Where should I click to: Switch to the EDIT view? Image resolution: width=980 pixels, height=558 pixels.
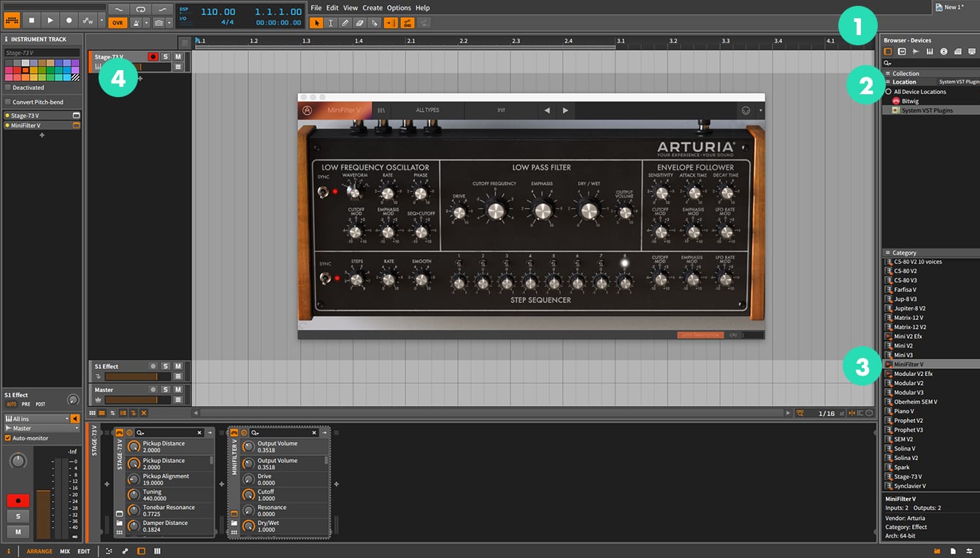pos(84,551)
